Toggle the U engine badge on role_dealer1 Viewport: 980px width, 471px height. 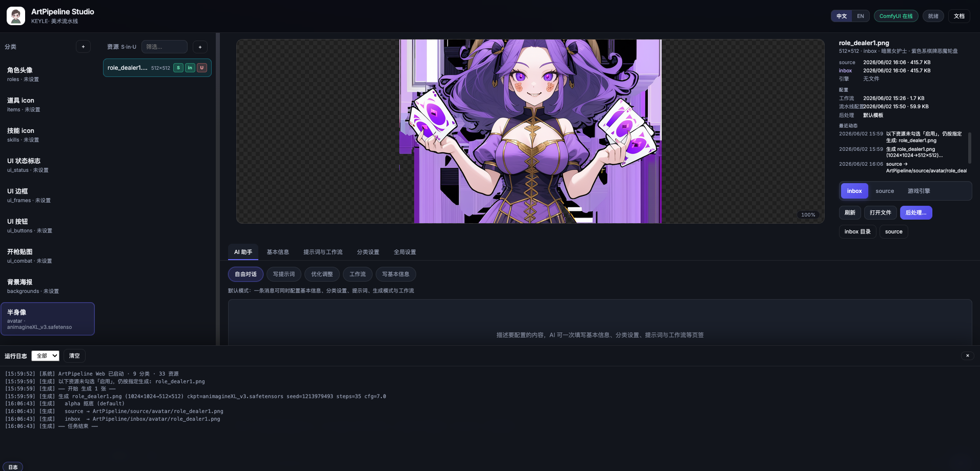coord(202,68)
